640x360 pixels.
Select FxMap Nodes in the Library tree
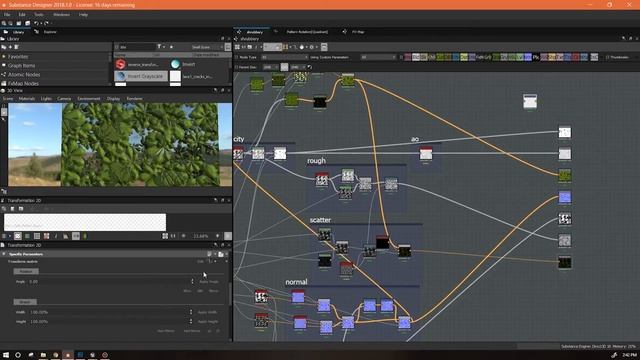tap(23, 83)
